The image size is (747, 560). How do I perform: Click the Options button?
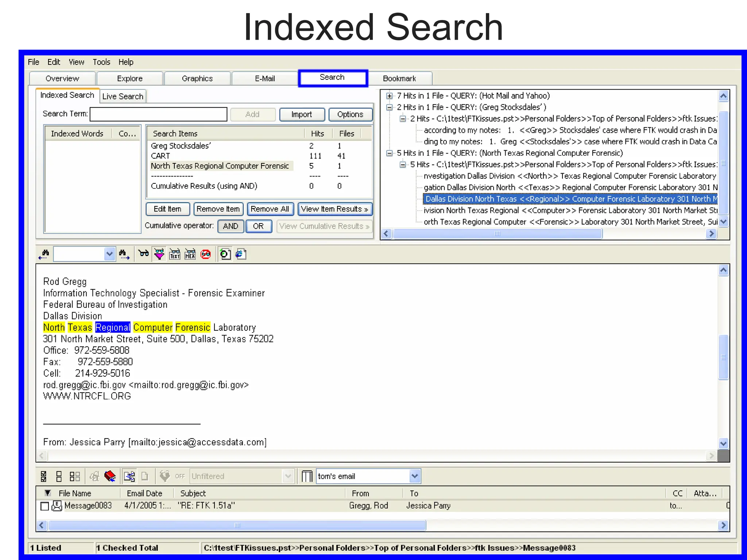(350, 114)
